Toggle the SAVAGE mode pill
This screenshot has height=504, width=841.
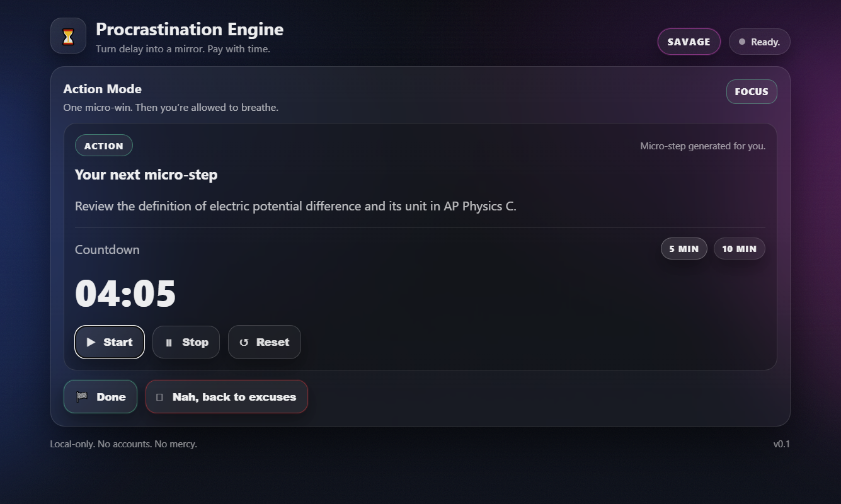click(x=689, y=42)
